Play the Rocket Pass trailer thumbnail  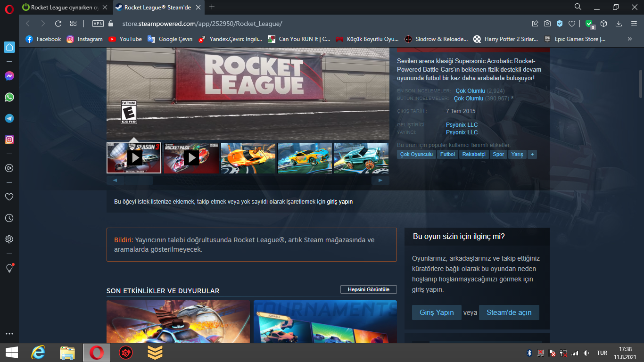click(191, 158)
